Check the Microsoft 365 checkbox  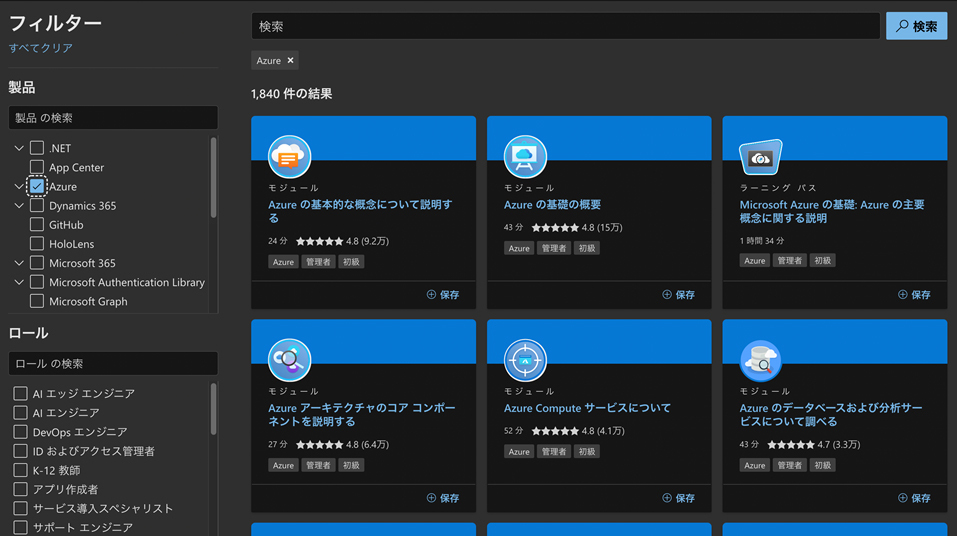point(37,263)
